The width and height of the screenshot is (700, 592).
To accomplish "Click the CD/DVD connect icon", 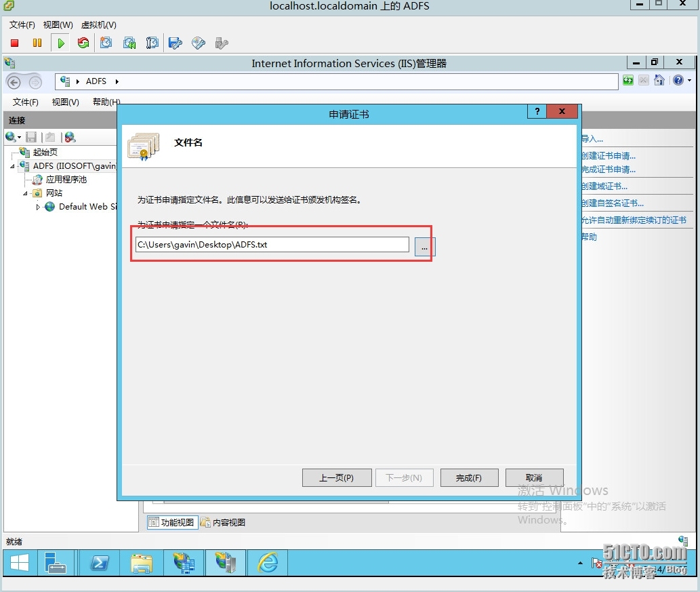I will [199, 43].
